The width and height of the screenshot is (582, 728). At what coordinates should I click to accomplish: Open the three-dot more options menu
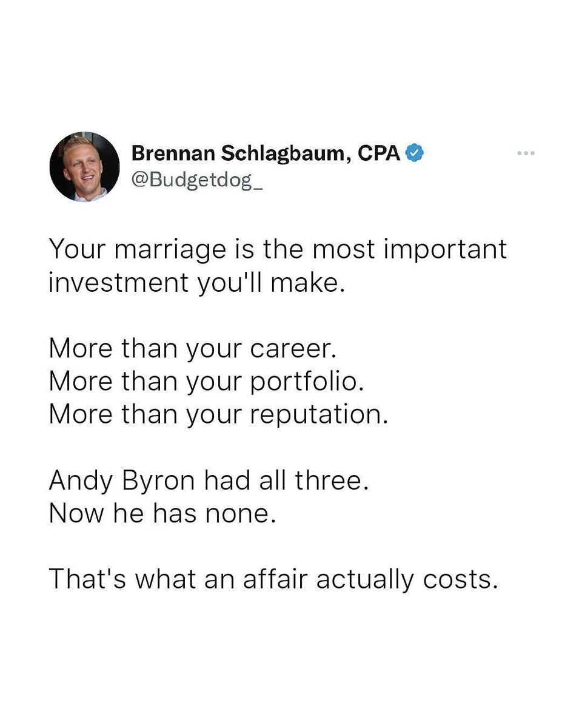tap(526, 153)
